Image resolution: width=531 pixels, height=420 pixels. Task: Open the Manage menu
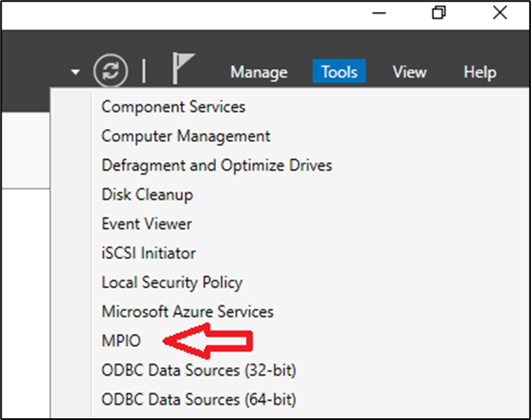click(x=259, y=72)
